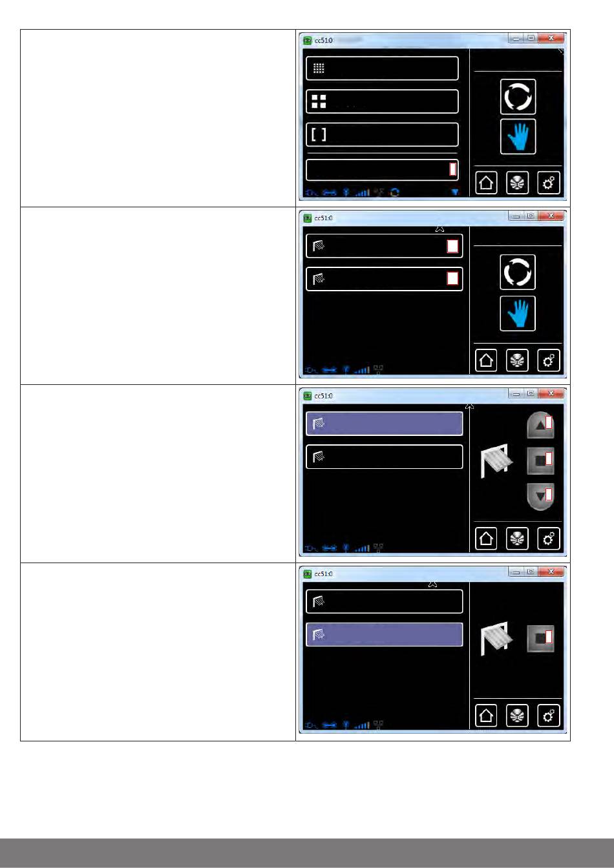This screenshot has width=614, height=868.
Task: Click the home icon in window with up/down controls
Action: pos(486,539)
